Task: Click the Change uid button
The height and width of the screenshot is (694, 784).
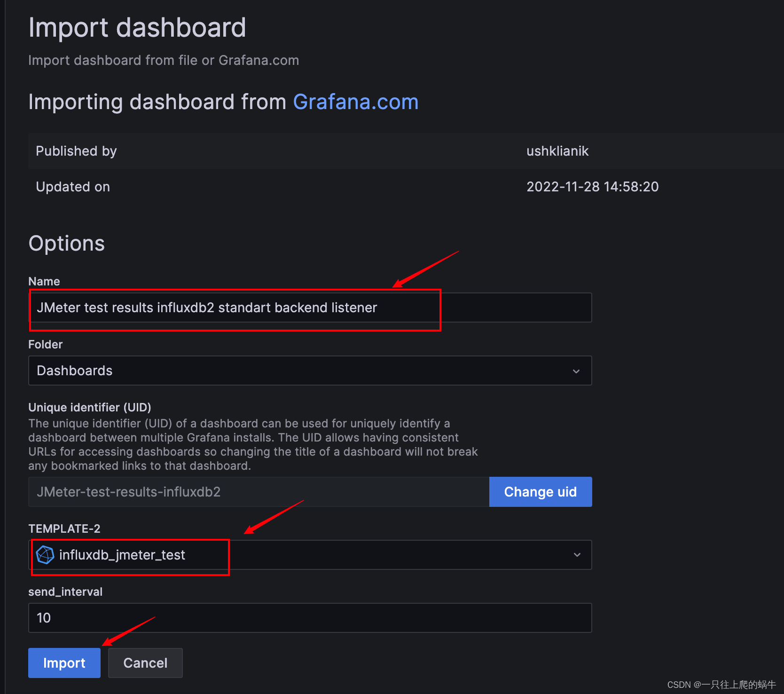Action: coord(541,492)
